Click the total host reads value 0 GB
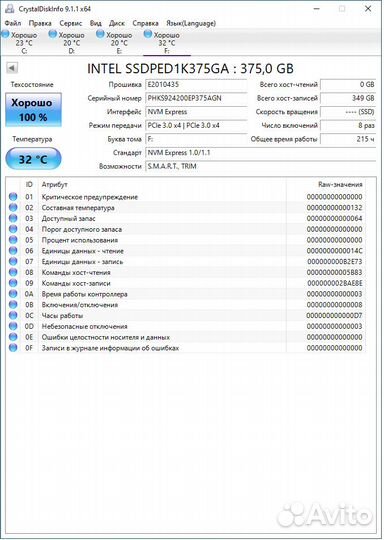Viewport: 384px width, 540px height. [x=348, y=85]
